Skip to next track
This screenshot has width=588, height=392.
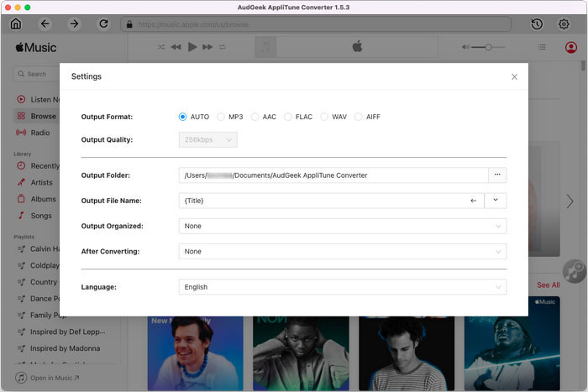coord(207,47)
